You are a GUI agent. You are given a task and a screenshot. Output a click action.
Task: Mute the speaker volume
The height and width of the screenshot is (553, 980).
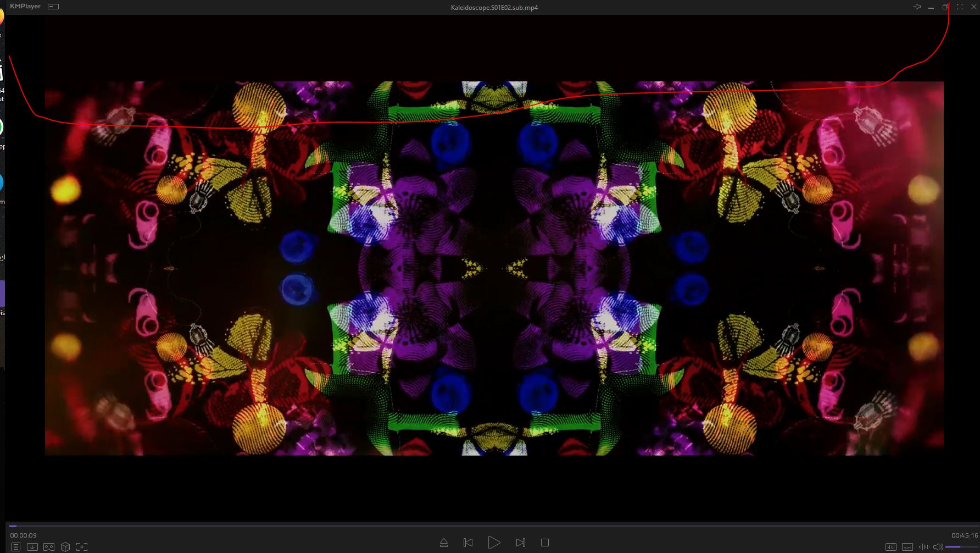(938, 546)
